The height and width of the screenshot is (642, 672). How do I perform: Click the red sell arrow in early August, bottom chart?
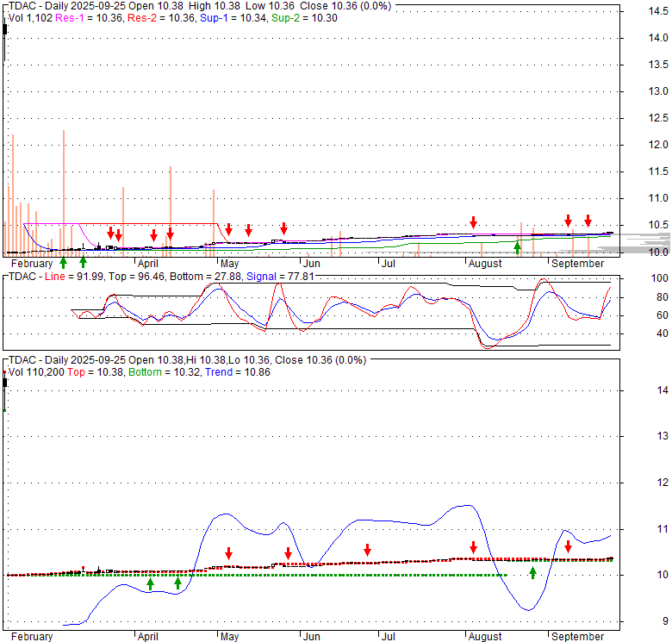(473, 547)
